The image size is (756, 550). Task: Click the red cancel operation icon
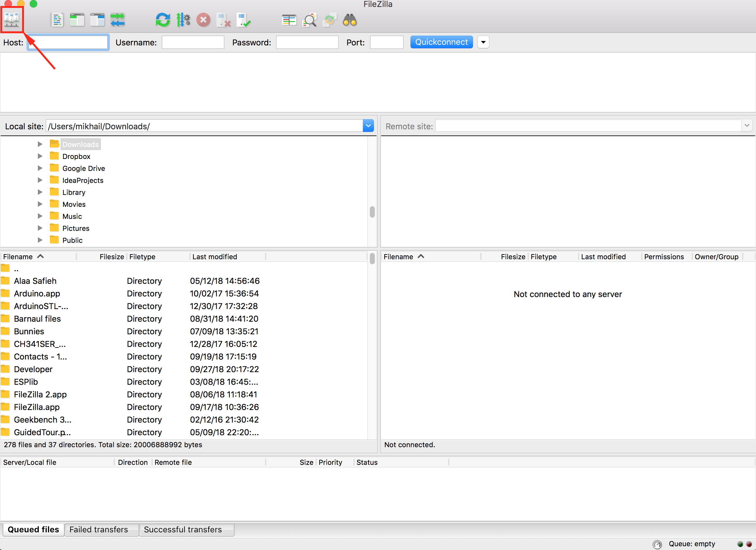pyautogui.click(x=203, y=20)
